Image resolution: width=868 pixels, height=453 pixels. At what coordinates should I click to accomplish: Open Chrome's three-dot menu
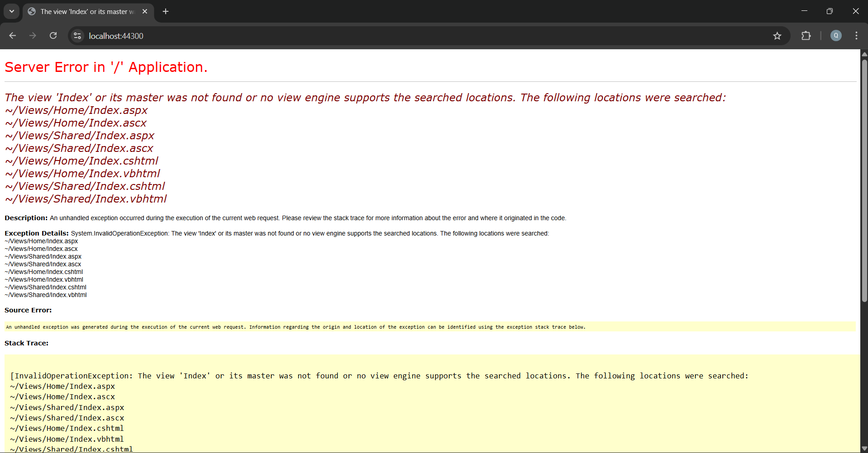[856, 36]
